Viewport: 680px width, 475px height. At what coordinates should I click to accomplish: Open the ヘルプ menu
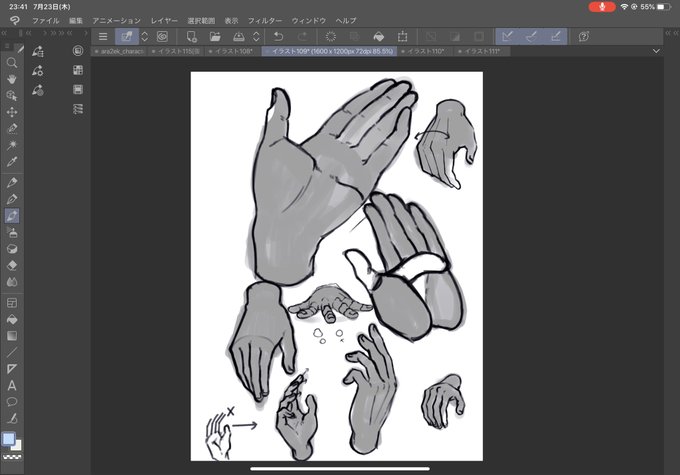346,20
